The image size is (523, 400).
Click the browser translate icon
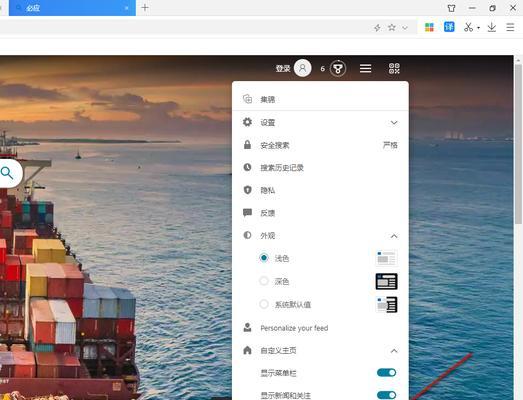[x=449, y=27]
